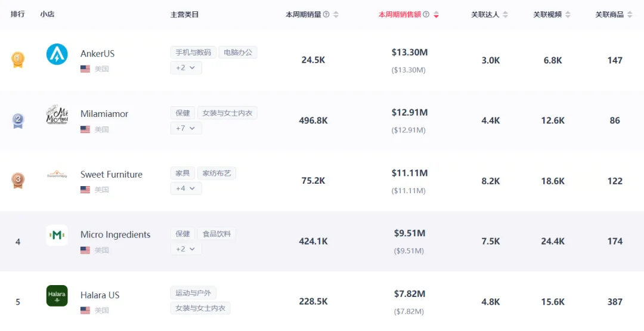Click the $12.91M sales amount
This screenshot has width=644, height=331.
(410, 113)
